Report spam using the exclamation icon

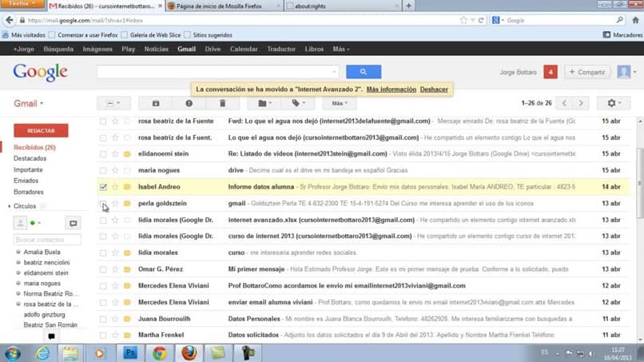[189, 103]
